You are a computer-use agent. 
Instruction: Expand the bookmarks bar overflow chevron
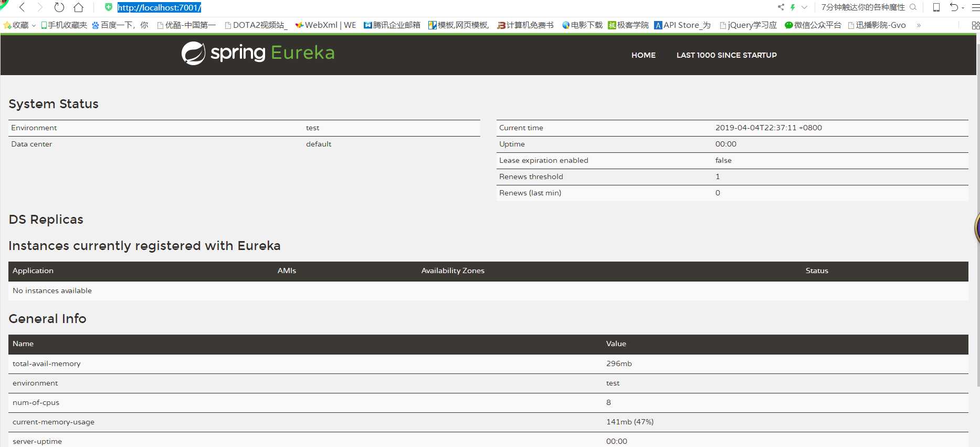[919, 25]
